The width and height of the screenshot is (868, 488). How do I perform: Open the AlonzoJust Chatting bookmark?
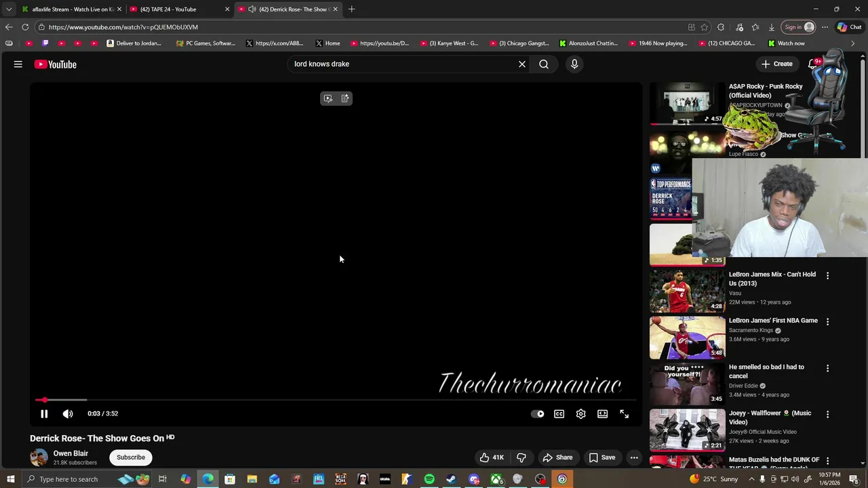coord(588,43)
